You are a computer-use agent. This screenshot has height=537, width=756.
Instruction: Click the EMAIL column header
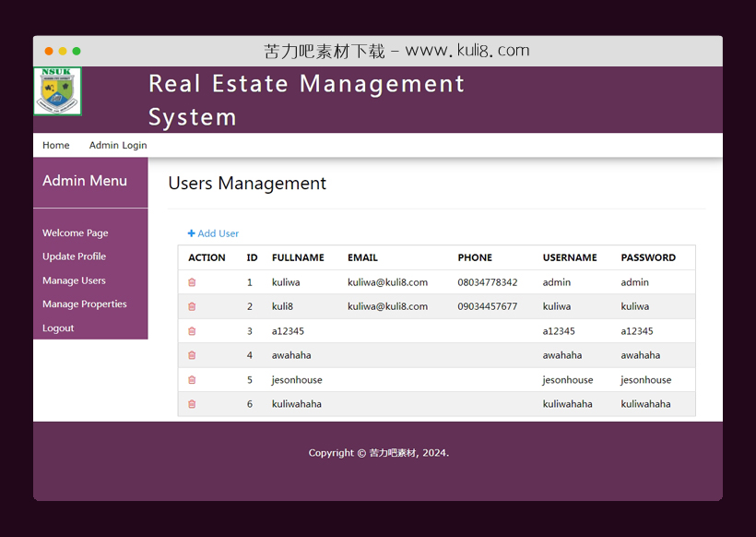362,258
